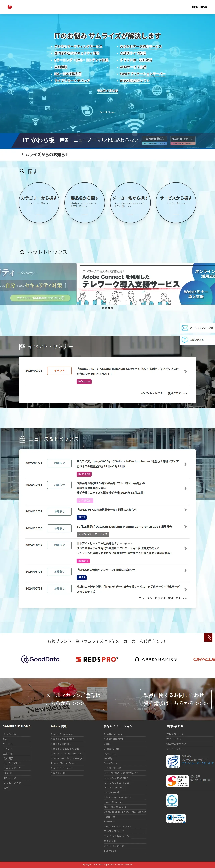Click the Privacy Mark badge icon

(x=173, y=762)
